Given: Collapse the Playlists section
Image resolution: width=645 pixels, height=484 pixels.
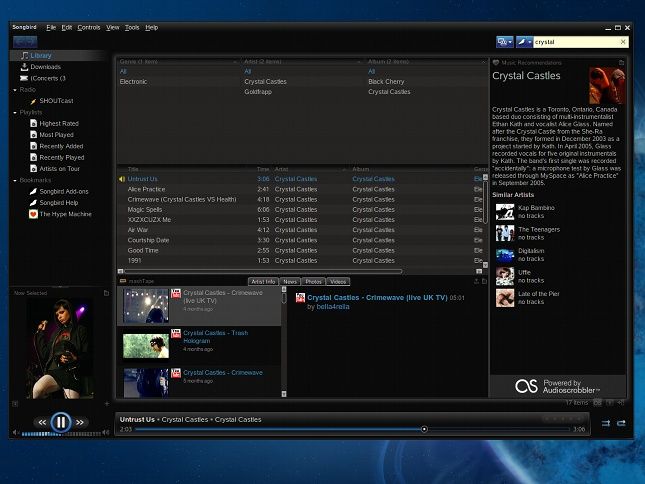Looking at the screenshot, I should (15, 112).
